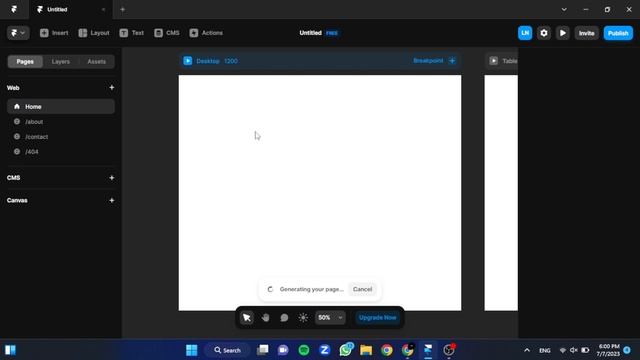This screenshot has width=640, height=360.
Task: Select the Text tool
Action: (131, 33)
